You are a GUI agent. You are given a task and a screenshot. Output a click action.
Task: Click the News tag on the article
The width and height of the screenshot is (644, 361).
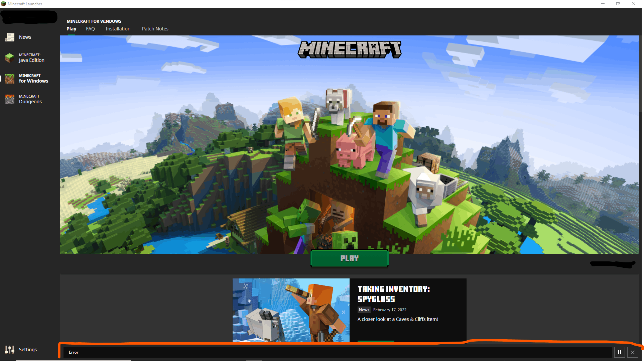coord(364,310)
